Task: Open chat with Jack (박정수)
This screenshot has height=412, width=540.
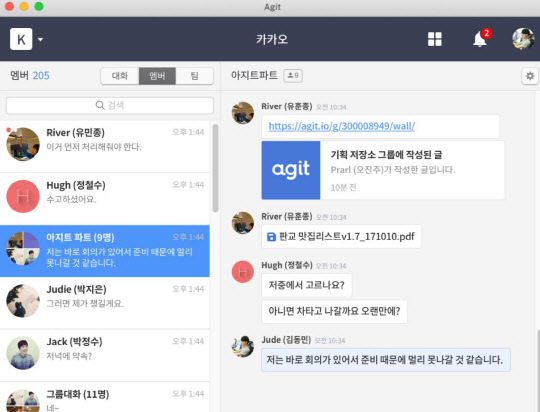Action: click(x=105, y=355)
